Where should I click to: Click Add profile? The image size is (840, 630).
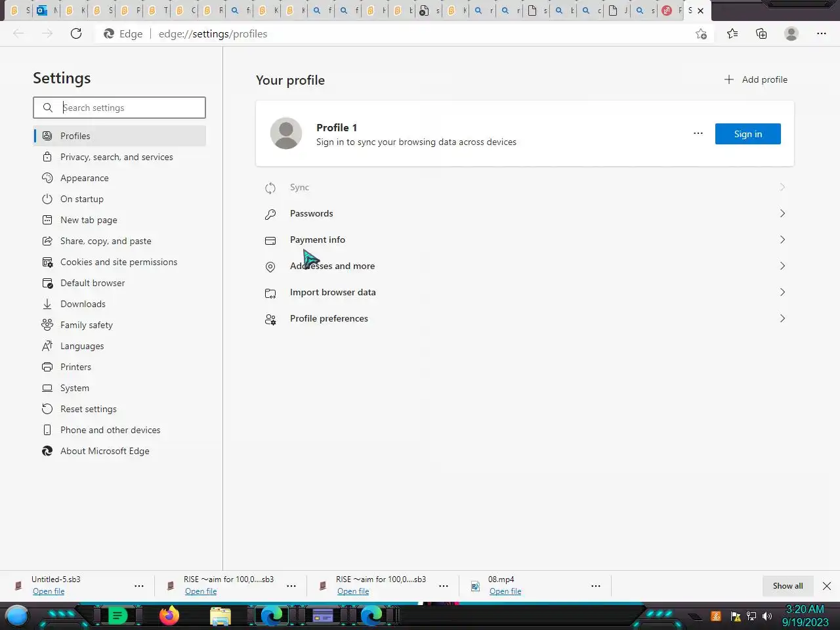point(755,79)
